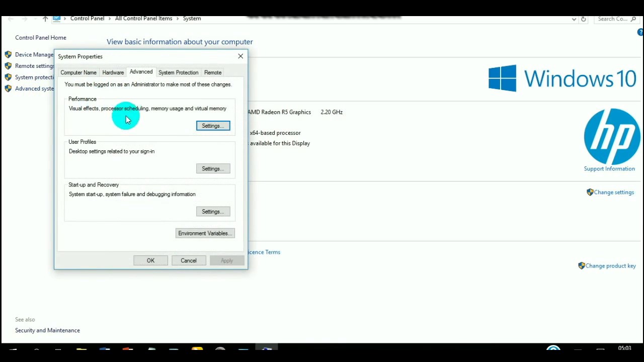
Task: Open User Profiles Settings
Action: 213,168
